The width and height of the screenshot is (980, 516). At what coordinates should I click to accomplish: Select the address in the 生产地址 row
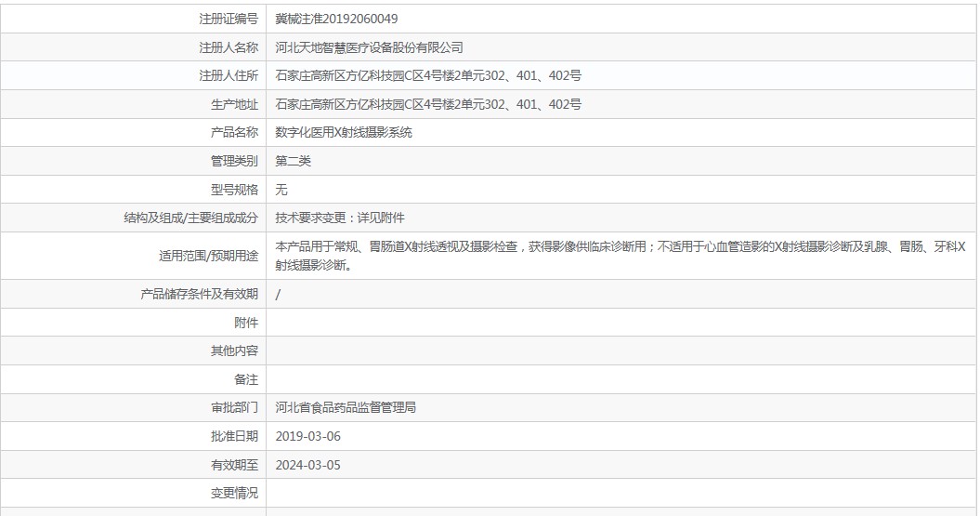click(428, 104)
